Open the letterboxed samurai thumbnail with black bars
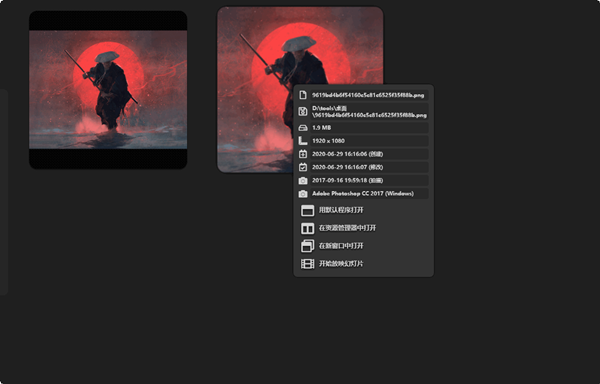 [108, 90]
